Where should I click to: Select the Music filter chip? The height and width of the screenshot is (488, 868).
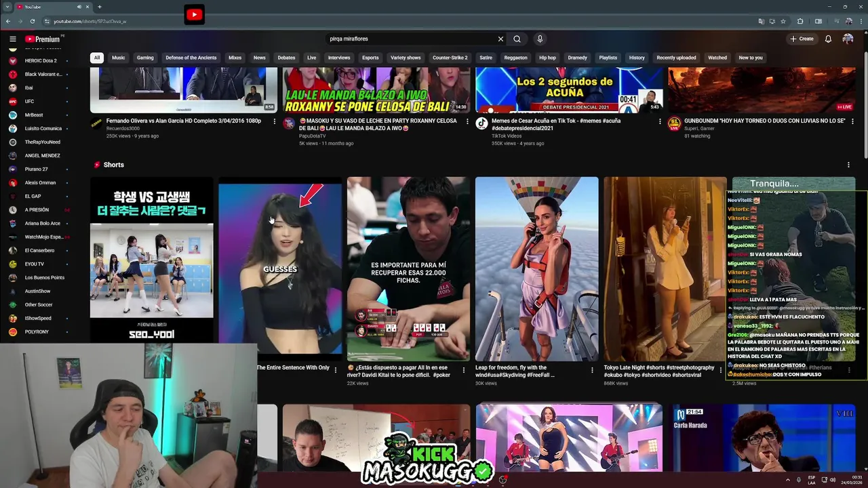tap(119, 58)
